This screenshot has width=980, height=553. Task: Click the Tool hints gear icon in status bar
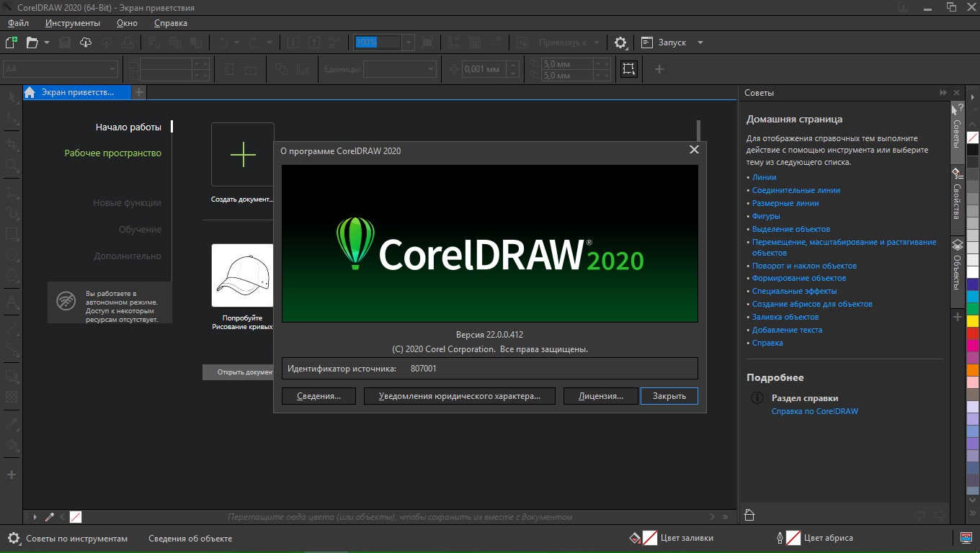(x=14, y=538)
